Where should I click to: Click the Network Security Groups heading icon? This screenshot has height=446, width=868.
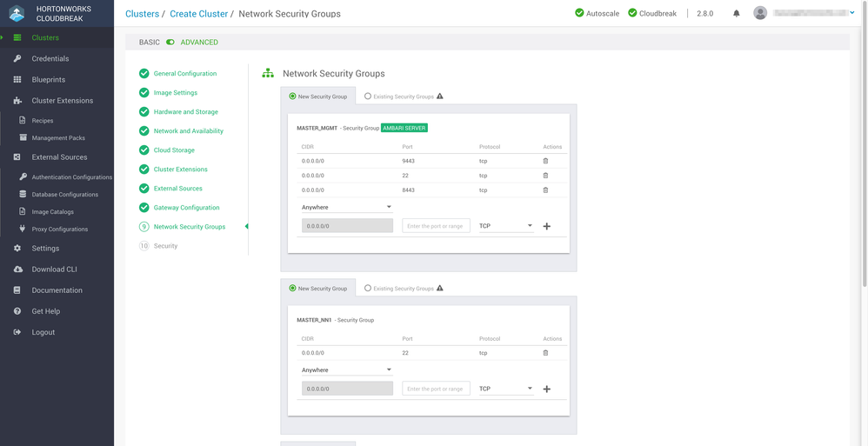[x=268, y=73]
